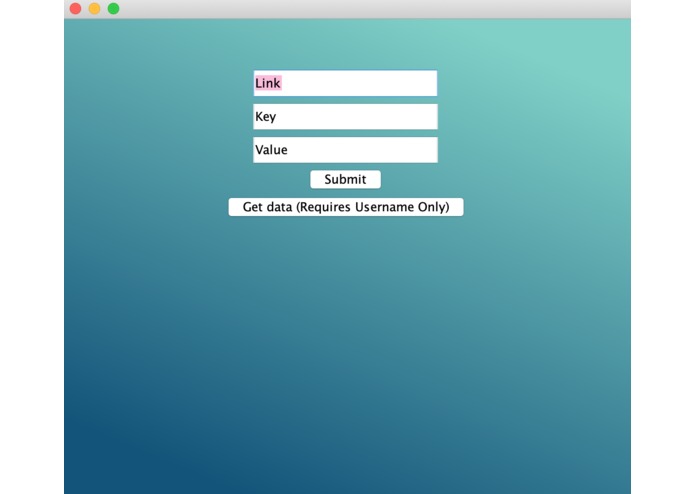Click the Link input field
Viewport: 695px width, 494px height.
(345, 83)
